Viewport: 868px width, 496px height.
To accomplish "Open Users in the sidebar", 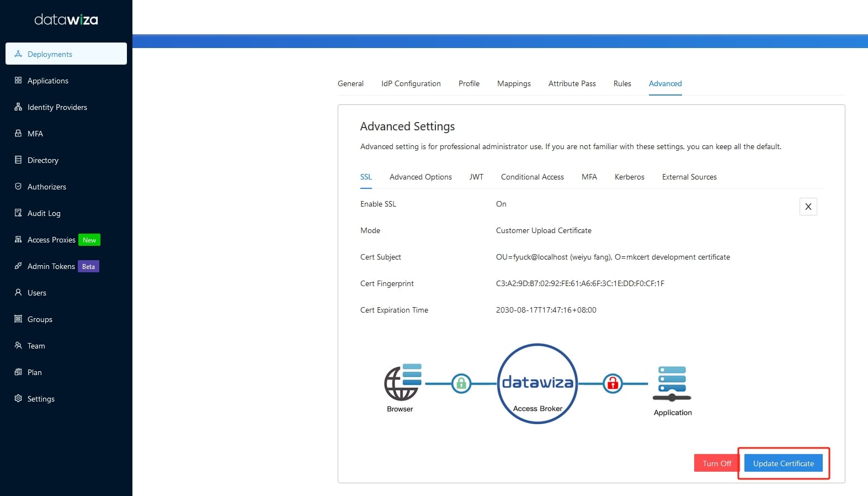I will tap(66, 292).
